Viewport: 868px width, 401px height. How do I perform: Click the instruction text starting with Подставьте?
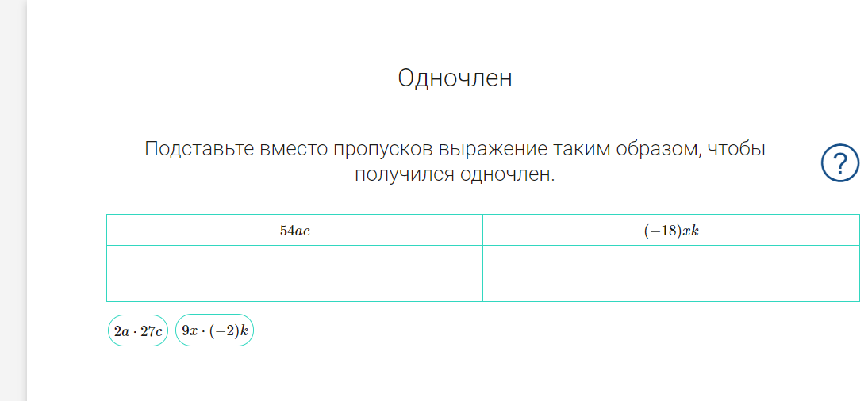point(455,162)
